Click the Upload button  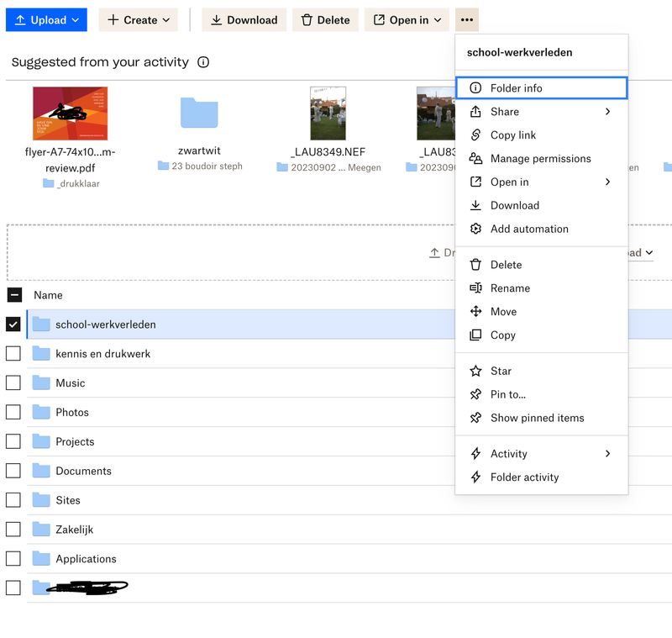[46, 18]
